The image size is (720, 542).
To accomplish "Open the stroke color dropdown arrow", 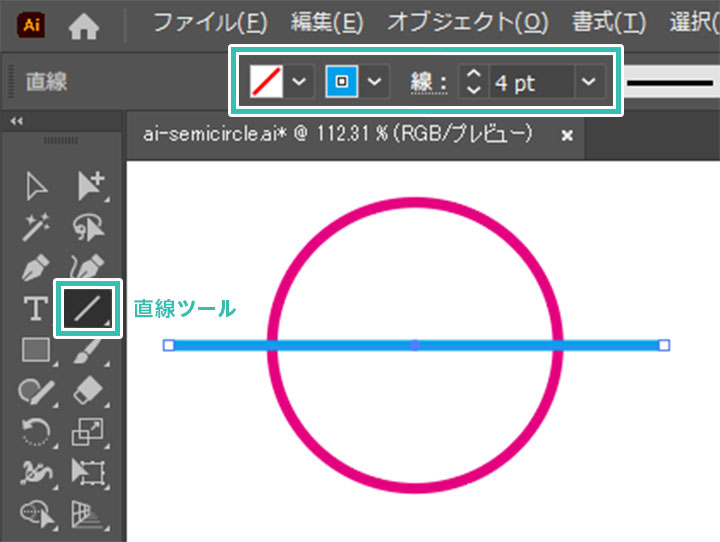I will click(x=374, y=82).
